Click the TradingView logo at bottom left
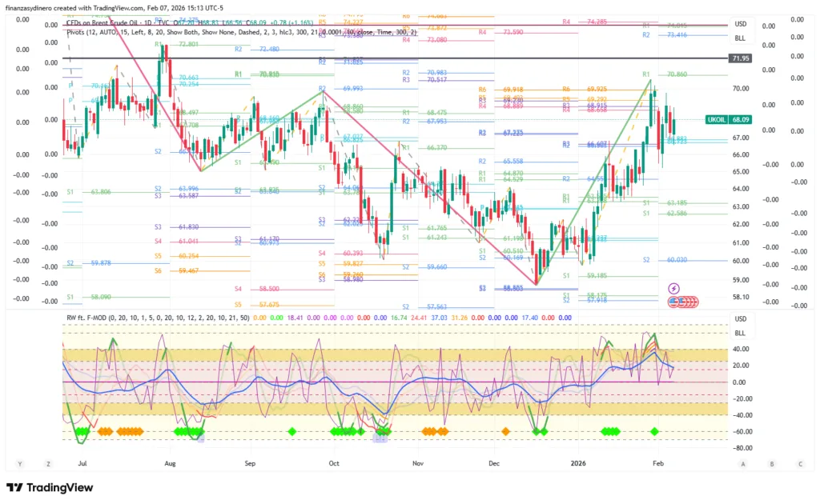The height and width of the screenshot is (504, 820). click(x=50, y=488)
